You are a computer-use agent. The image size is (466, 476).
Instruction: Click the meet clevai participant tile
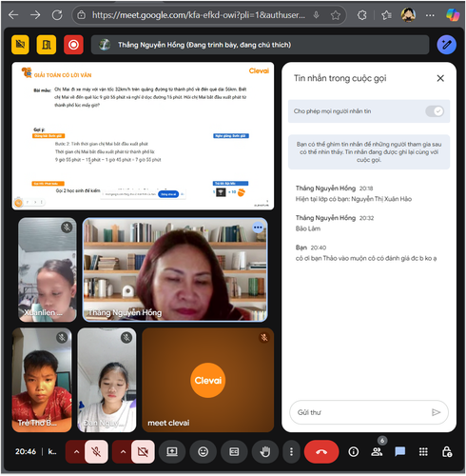pos(208,380)
